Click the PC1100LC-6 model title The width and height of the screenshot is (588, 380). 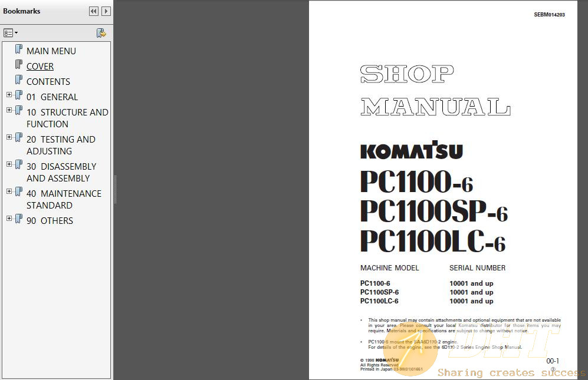pyautogui.click(x=433, y=241)
